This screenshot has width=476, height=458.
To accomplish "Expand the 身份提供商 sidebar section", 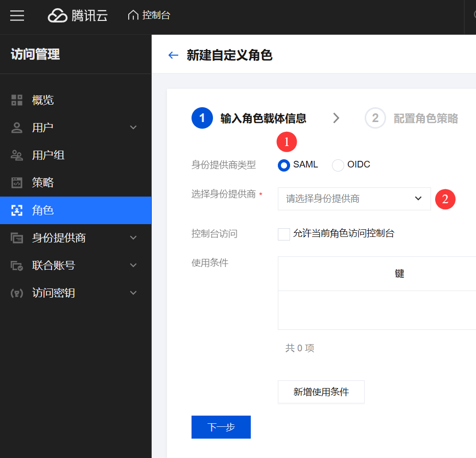I will pos(133,238).
